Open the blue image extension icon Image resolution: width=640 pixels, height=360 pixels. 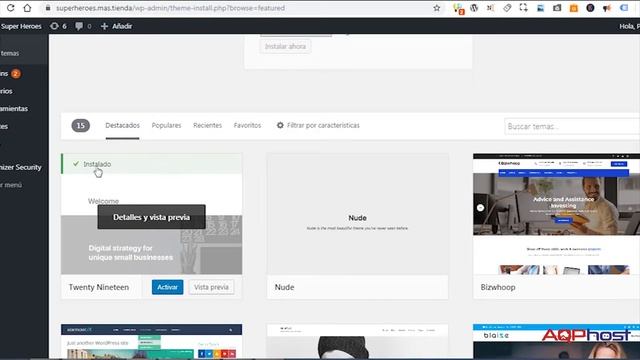pos(540,8)
